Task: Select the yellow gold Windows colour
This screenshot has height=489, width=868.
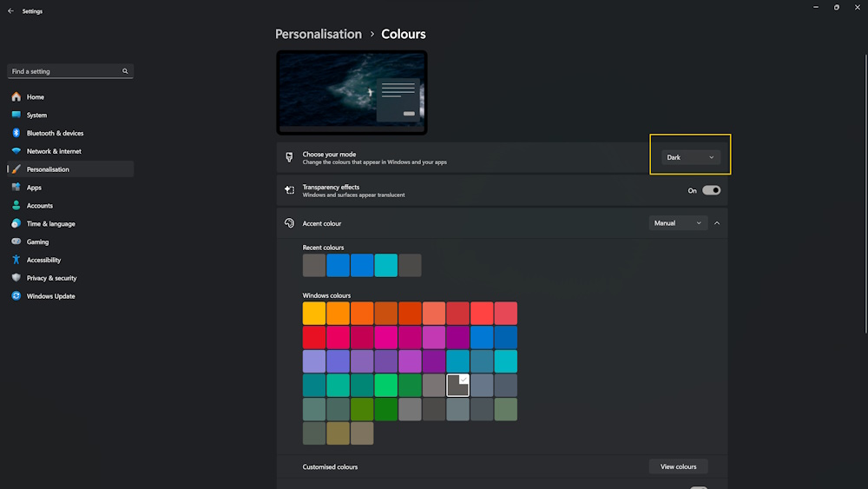Action: pyautogui.click(x=314, y=314)
